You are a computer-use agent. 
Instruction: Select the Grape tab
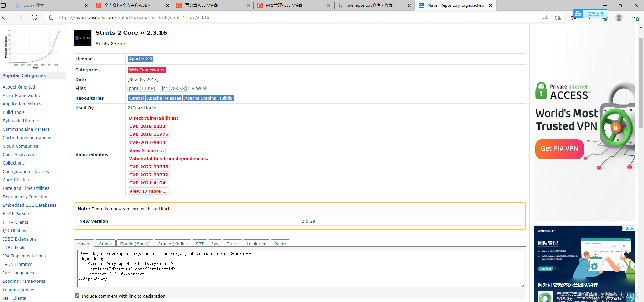tap(232, 244)
